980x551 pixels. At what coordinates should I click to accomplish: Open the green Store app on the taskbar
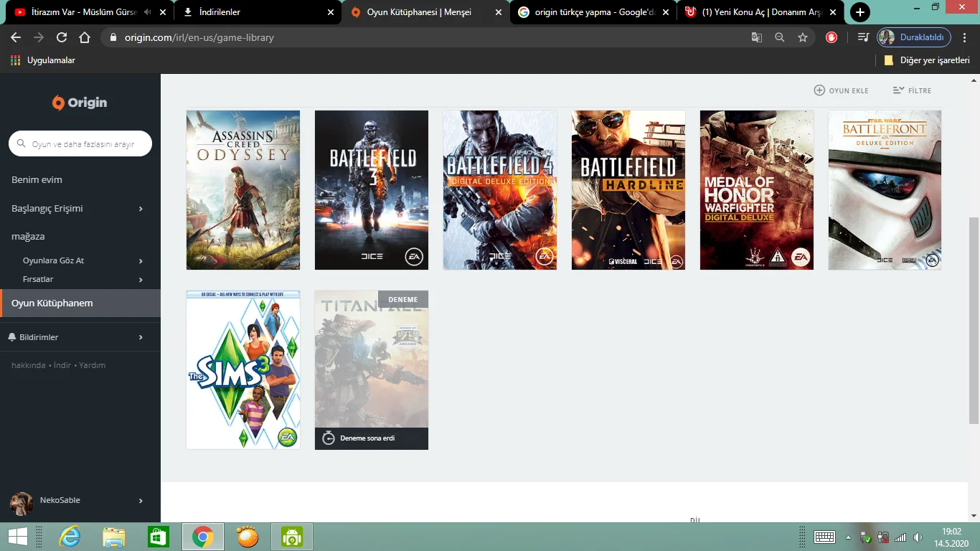[159, 537]
